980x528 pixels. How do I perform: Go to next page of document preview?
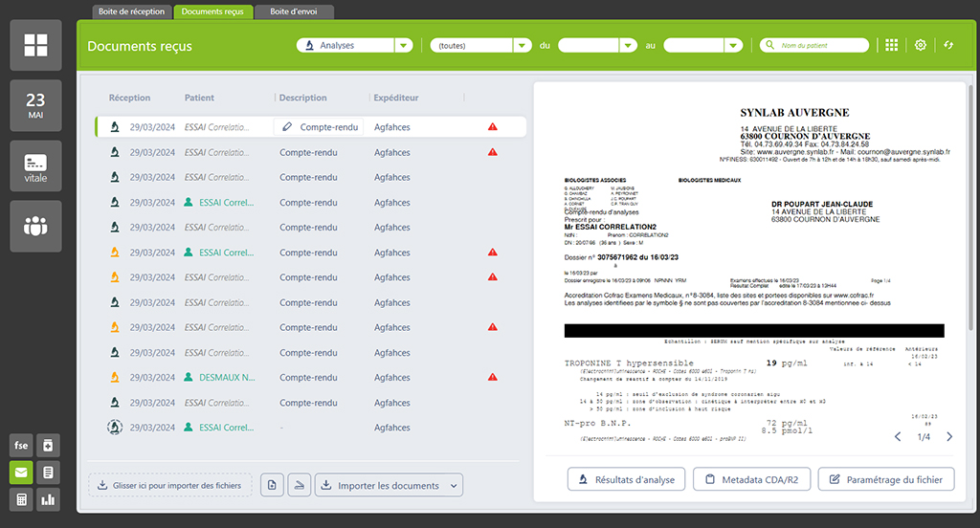pos(948,437)
